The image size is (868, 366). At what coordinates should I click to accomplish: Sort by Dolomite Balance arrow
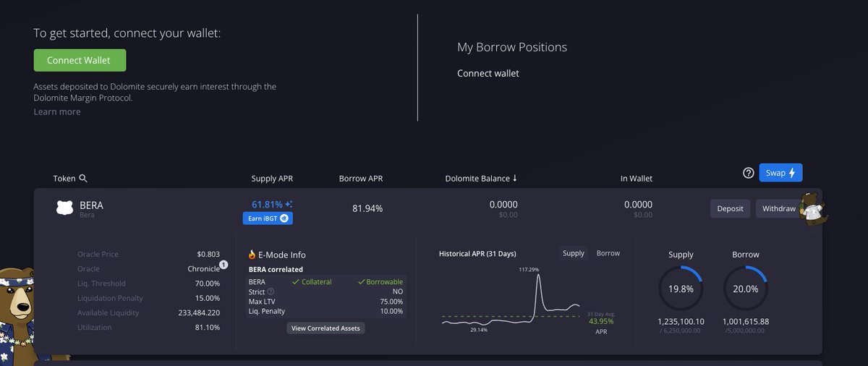coord(515,178)
